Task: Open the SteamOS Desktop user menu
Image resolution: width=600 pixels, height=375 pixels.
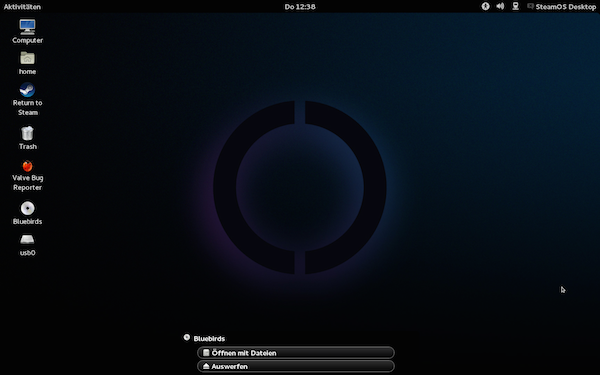Action: tap(561, 7)
